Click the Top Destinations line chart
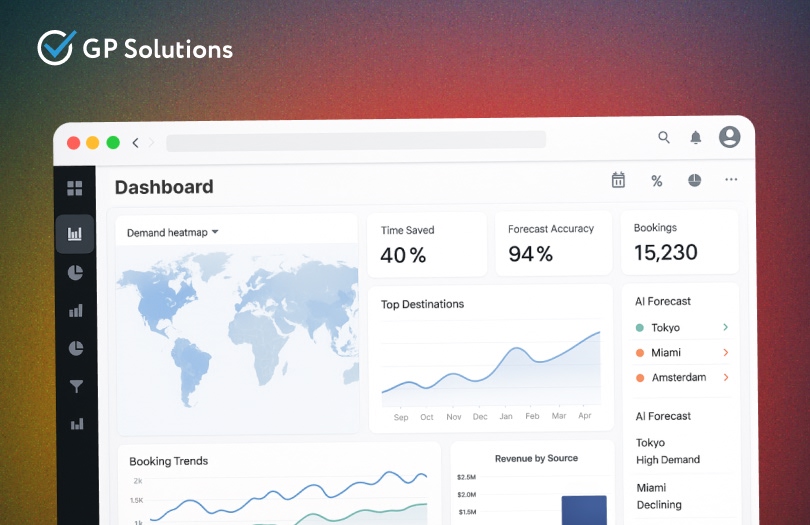 (491, 367)
